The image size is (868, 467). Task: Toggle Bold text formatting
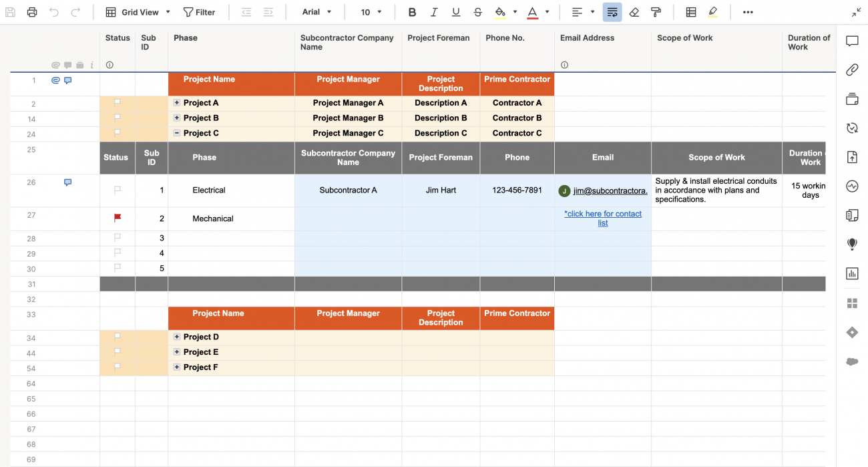[412, 12]
